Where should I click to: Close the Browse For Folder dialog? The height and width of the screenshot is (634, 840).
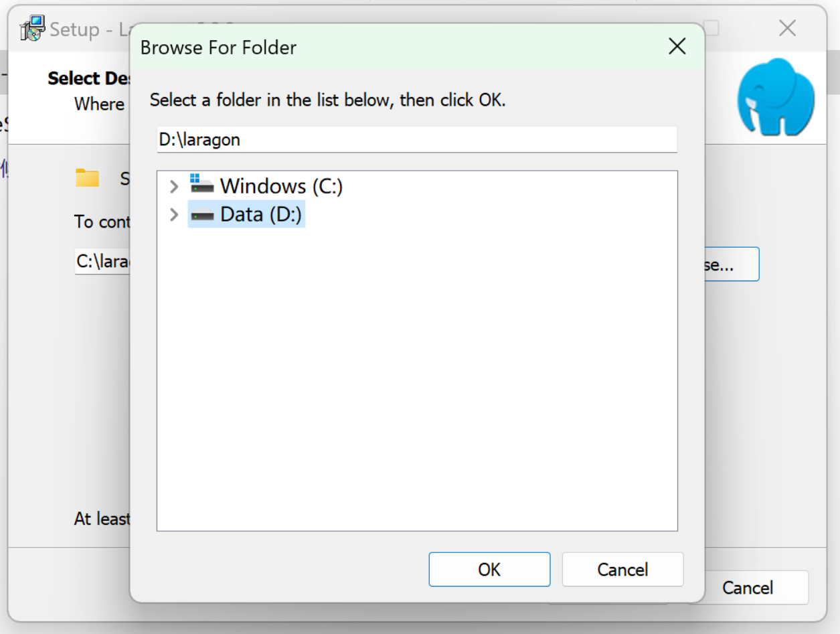(677, 47)
